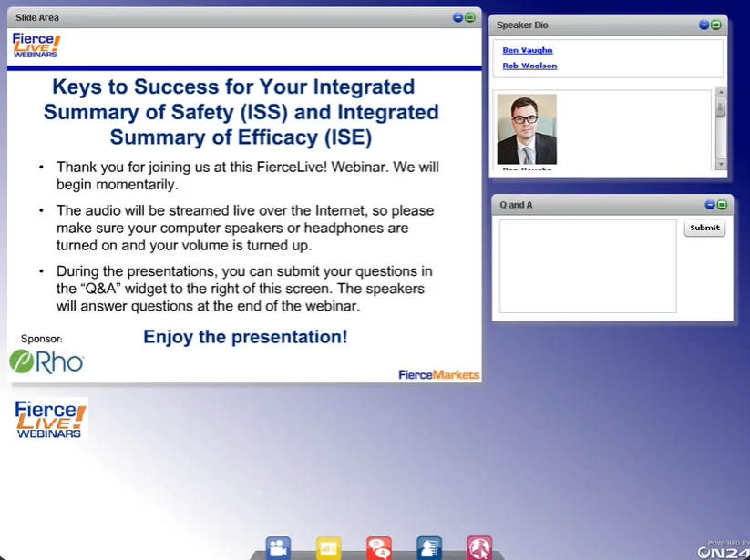The image size is (750, 560).
Task: Minimize the Slide Area panel
Action: (458, 17)
